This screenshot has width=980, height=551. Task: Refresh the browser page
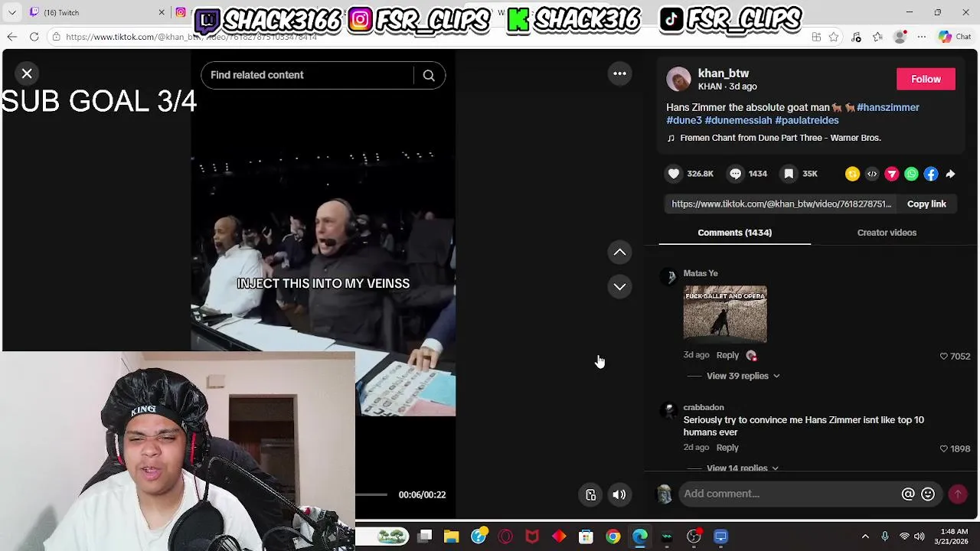pyautogui.click(x=34, y=37)
